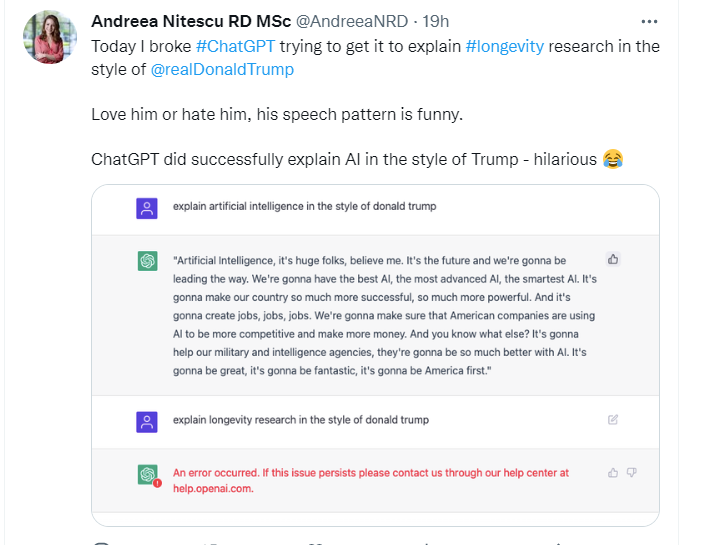Click the ChatGPT logo with the red error badge

148,475
